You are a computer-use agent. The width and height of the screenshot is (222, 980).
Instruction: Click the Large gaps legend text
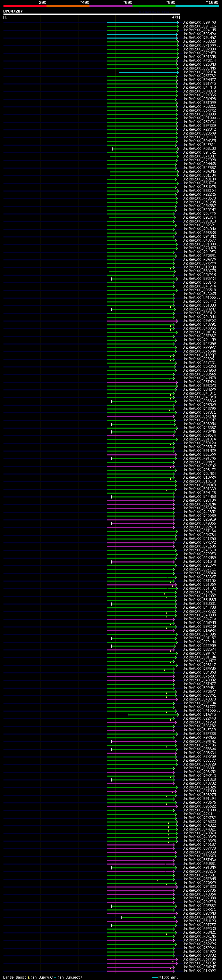pos(43,977)
